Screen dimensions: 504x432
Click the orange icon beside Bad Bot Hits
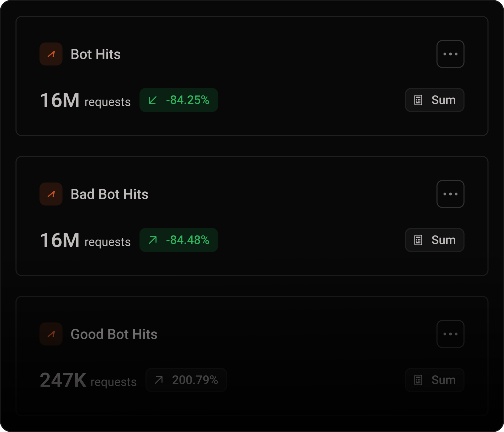pyautogui.click(x=51, y=194)
